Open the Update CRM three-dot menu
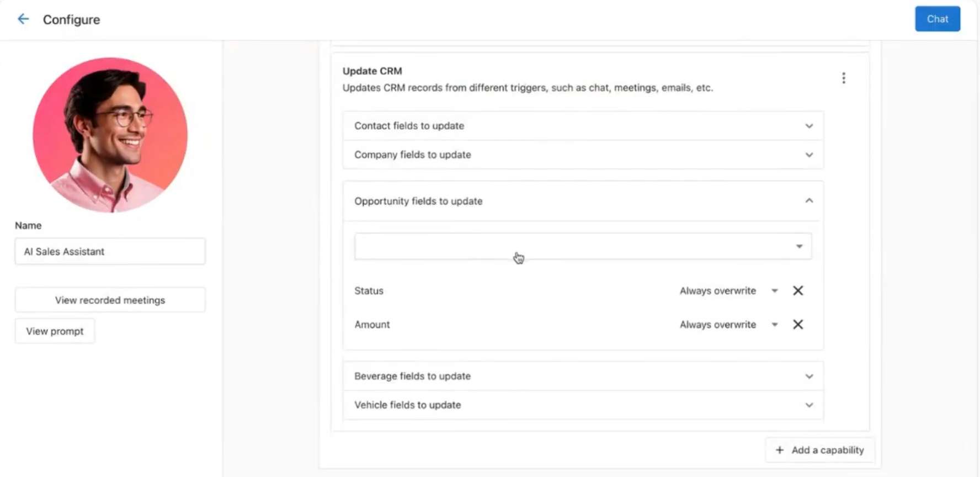 (843, 78)
